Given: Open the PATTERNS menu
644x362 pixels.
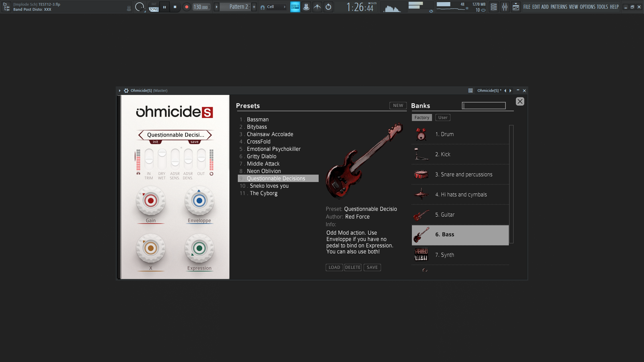Looking at the screenshot, I should tap(559, 7).
